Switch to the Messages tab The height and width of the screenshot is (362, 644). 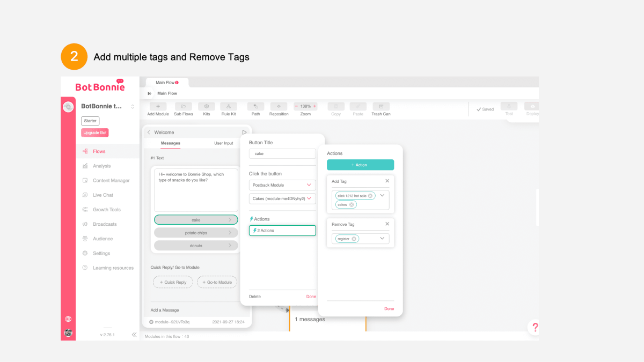[171, 143]
